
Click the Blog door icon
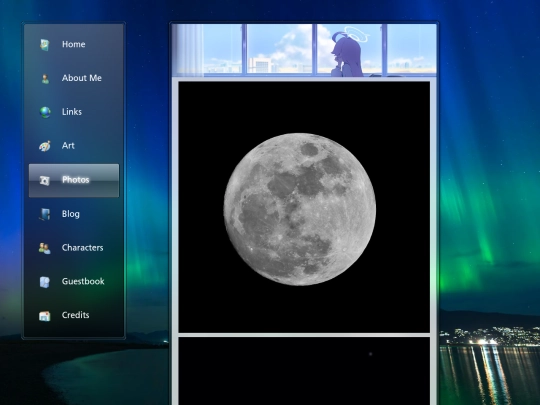(x=45, y=214)
